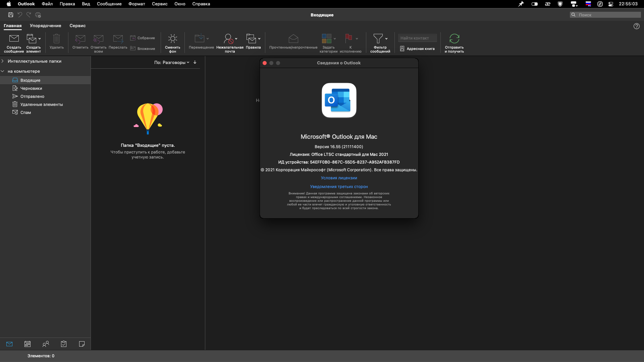Toggle macOS Control Center in menu bar
Image resolution: width=644 pixels, height=362 pixels.
pyautogui.click(x=610, y=4)
